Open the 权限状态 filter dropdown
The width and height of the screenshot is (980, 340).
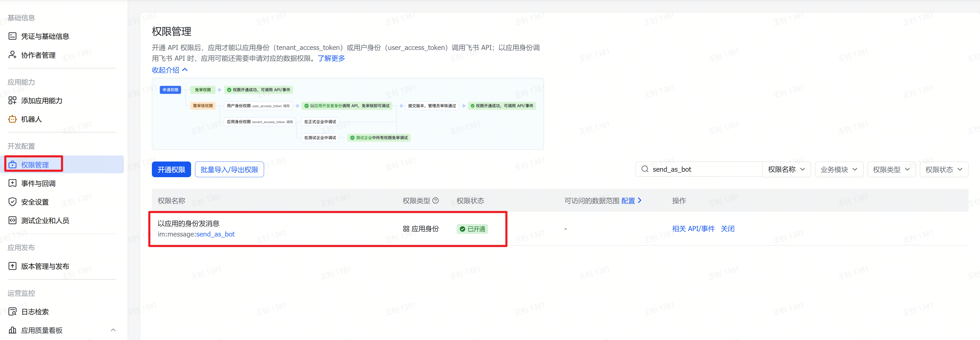pos(944,169)
